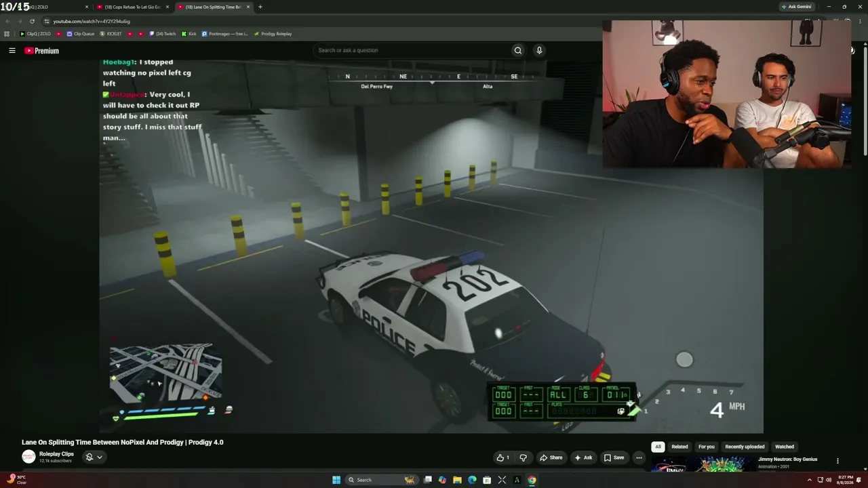Open the taskbar clock showing 8:27 PM

click(846, 480)
